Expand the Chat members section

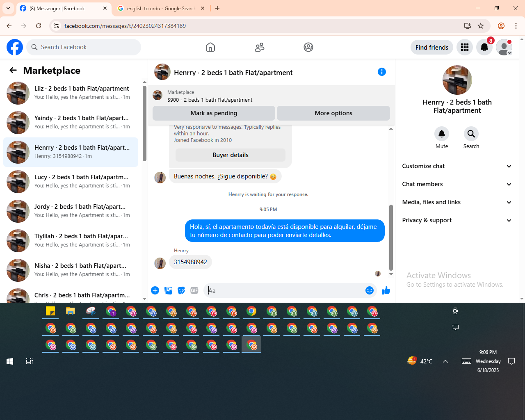pos(457,184)
